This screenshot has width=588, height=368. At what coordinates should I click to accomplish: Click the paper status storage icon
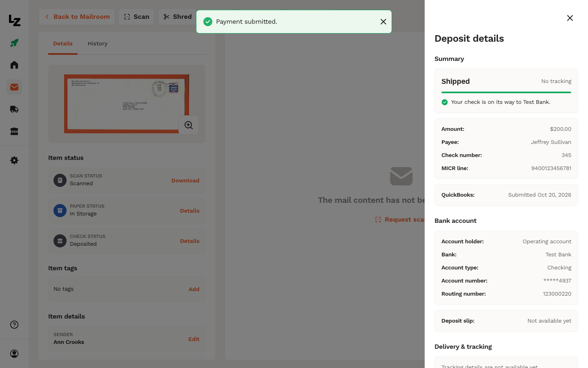[x=60, y=211]
